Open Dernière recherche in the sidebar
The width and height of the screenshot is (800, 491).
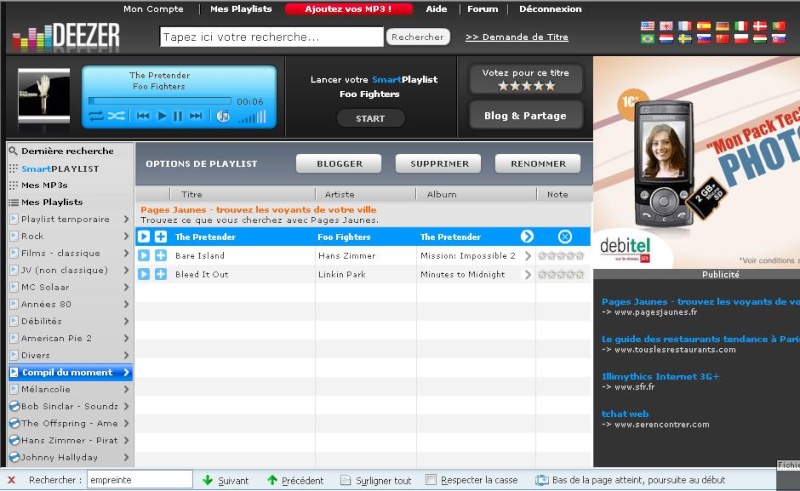pos(67,151)
